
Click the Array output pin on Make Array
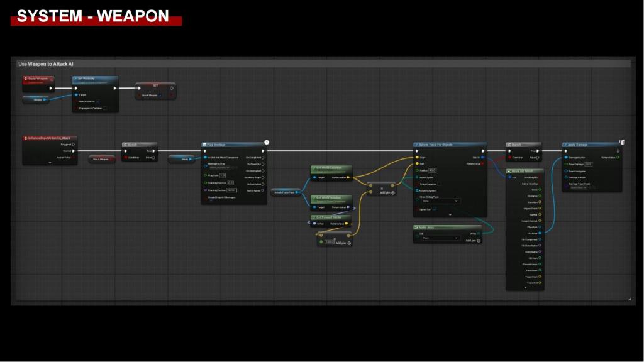[479, 233]
